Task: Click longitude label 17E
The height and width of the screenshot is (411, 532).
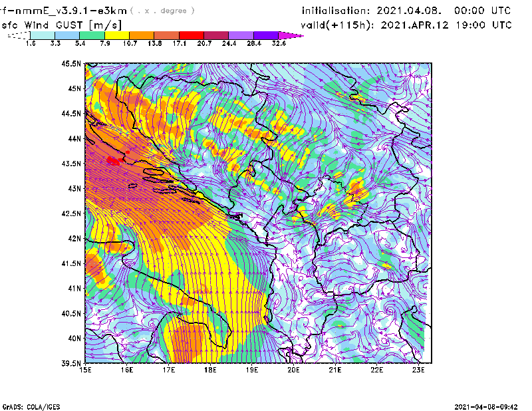Action: click(169, 370)
